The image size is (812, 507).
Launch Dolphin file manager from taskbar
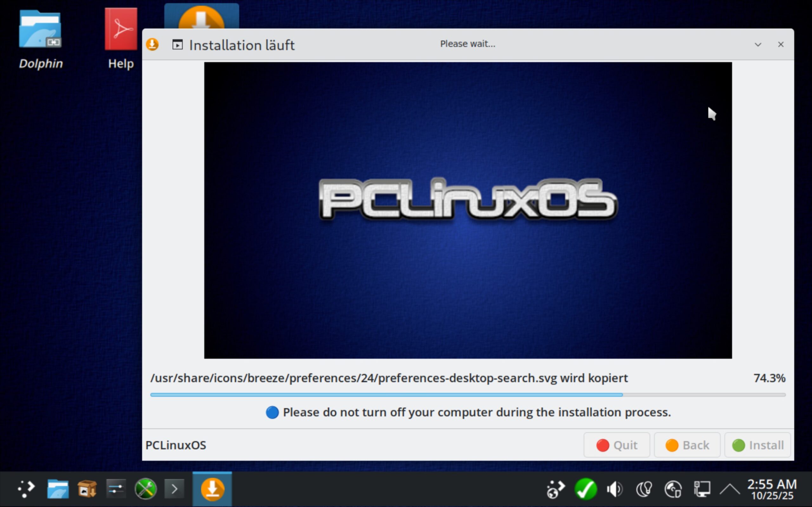(58, 489)
